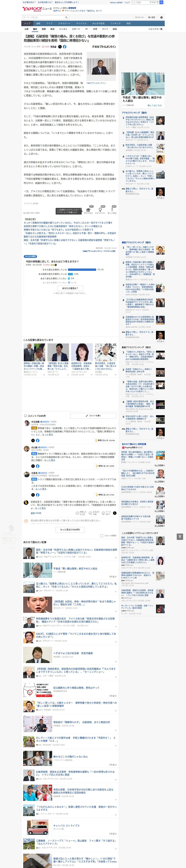
Task: Expand 中北浩爾's comment with もっと見る
Action: click(48, 435)
